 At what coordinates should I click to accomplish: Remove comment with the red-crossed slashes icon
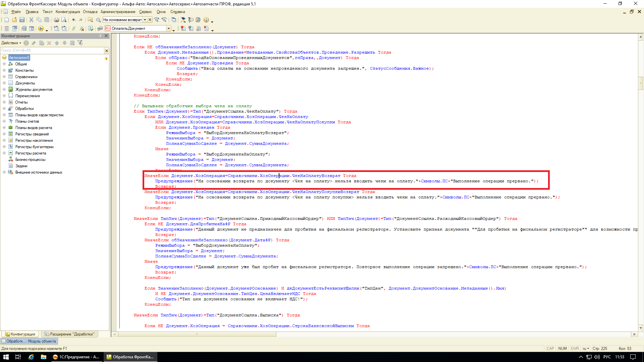pos(82,29)
